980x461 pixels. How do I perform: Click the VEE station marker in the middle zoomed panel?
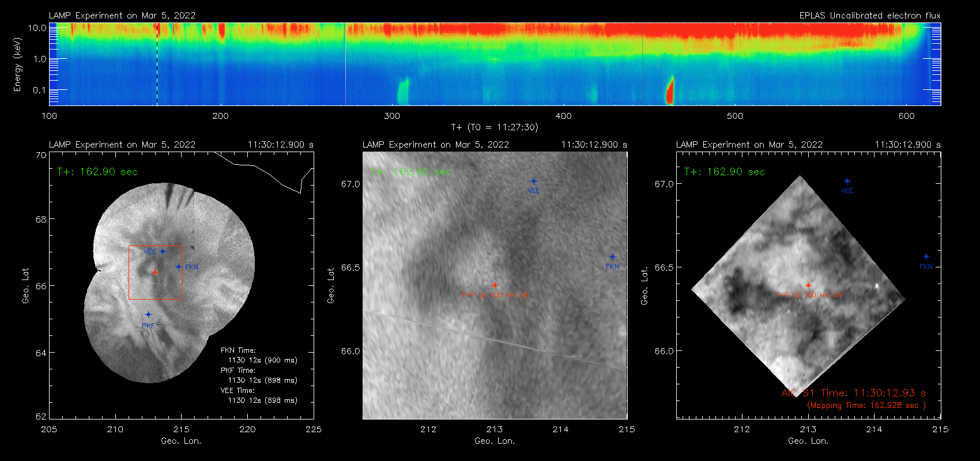(x=534, y=181)
